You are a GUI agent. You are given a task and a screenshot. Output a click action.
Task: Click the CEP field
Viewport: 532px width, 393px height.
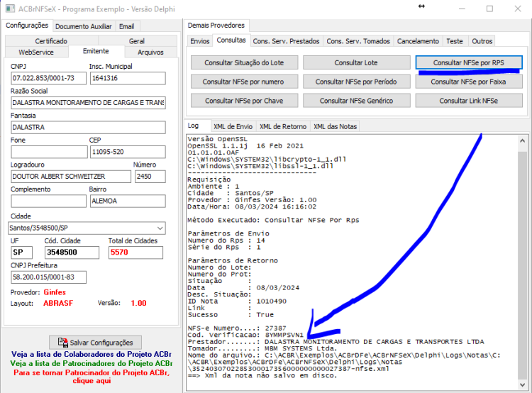click(128, 152)
